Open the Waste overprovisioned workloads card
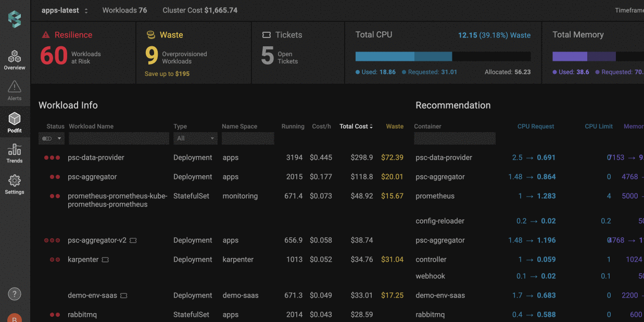The width and height of the screenshot is (644, 322). (194, 53)
